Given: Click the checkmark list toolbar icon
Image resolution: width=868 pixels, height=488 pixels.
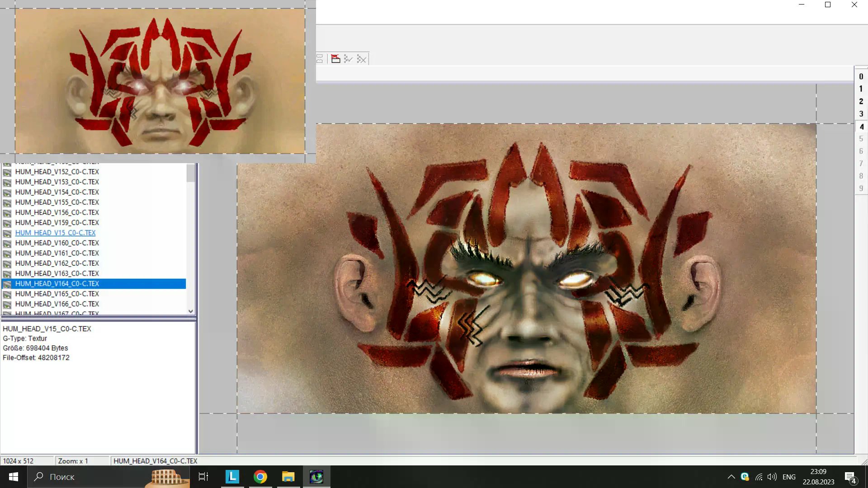Looking at the screenshot, I should [x=348, y=59].
